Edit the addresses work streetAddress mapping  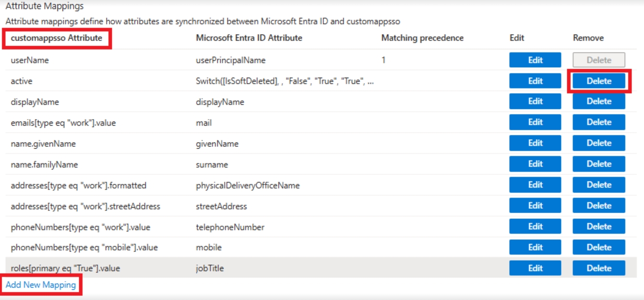click(535, 205)
